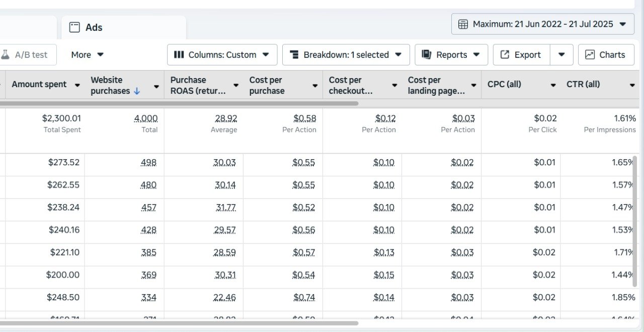Image resolution: width=644 pixels, height=332 pixels.
Task: Expand the Export options caret
Action: tap(562, 55)
